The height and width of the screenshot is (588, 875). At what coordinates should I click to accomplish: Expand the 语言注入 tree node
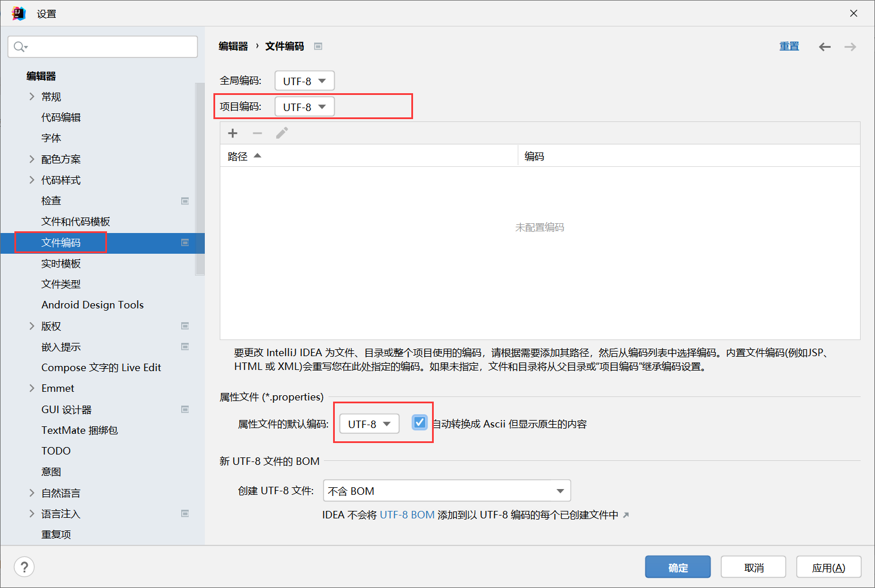click(x=32, y=514)
